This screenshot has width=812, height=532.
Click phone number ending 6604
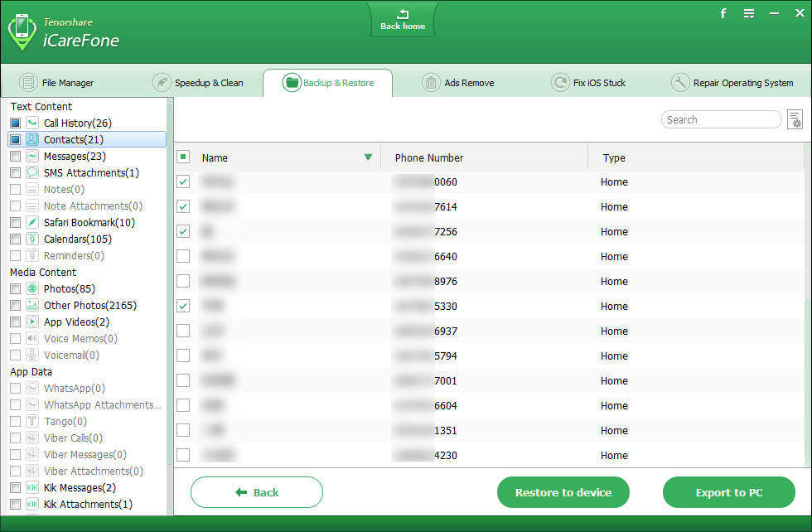(426, 405)
